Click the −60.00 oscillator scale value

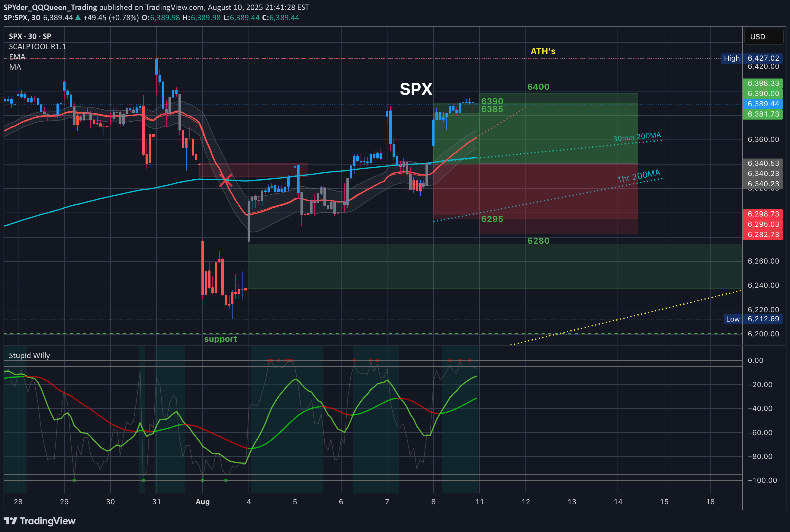point(760,433)
